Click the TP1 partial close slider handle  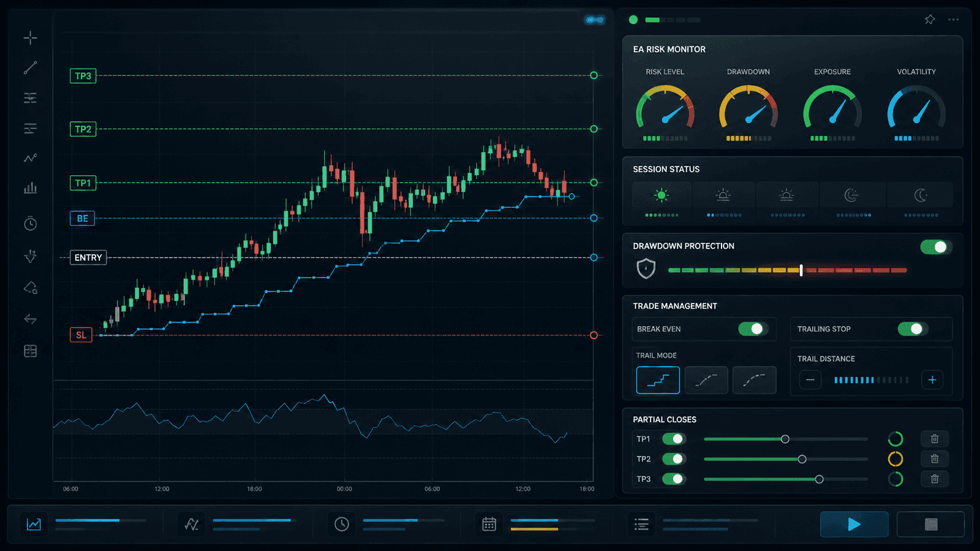785,439
